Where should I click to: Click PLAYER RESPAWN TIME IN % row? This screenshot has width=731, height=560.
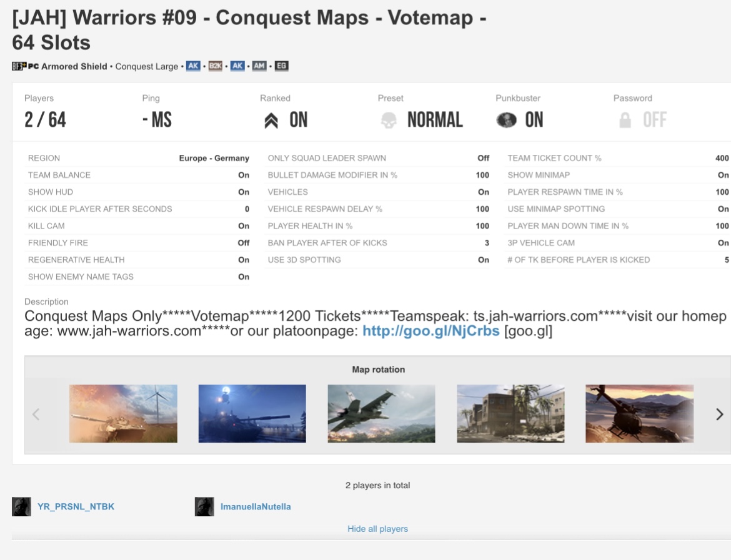(x=618, y=192)
